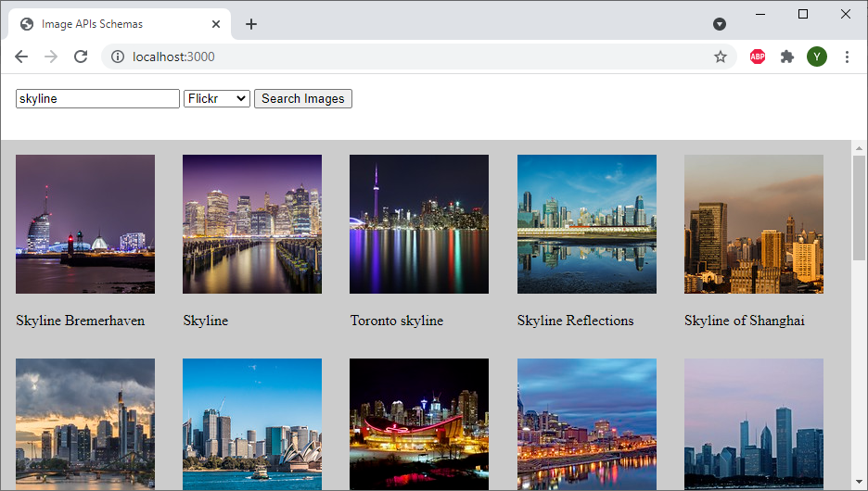
Task: Open the Skyline of Shanghai thumbnail
Action: tap(753, 224)
